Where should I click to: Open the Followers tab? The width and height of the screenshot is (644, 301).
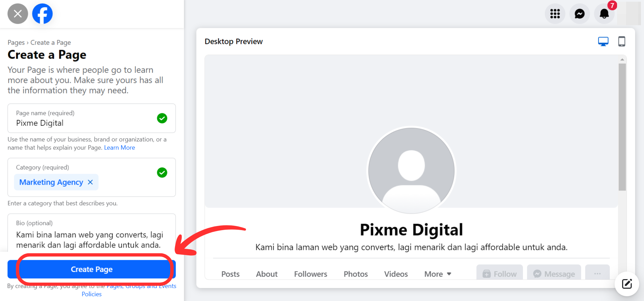coord(310,274)
